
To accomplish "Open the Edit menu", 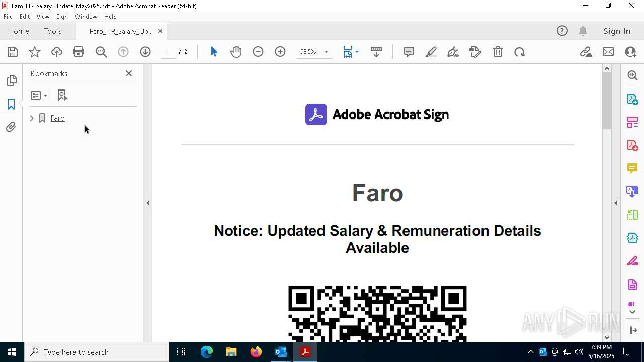I will [25, 17].
